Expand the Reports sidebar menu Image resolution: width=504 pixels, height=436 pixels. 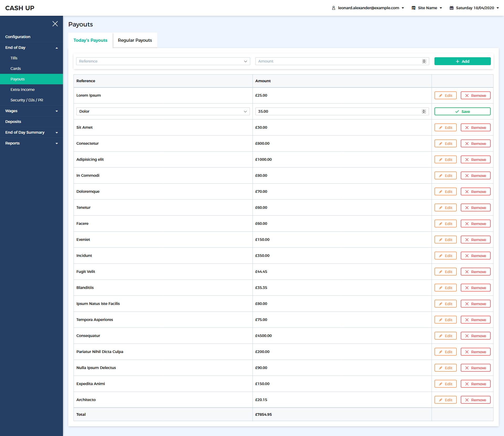coord(31,143)
